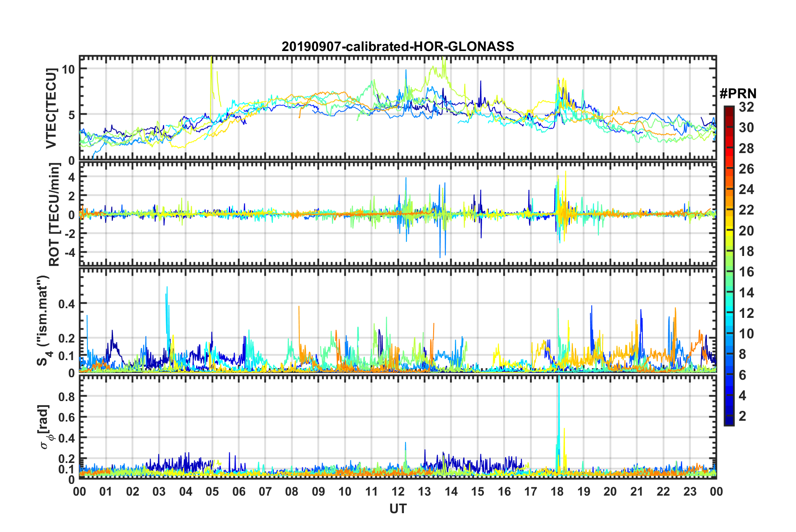Click x-axis hour tick 20
The height and width of the screenshot is (532, 796).
click(610, 491)
